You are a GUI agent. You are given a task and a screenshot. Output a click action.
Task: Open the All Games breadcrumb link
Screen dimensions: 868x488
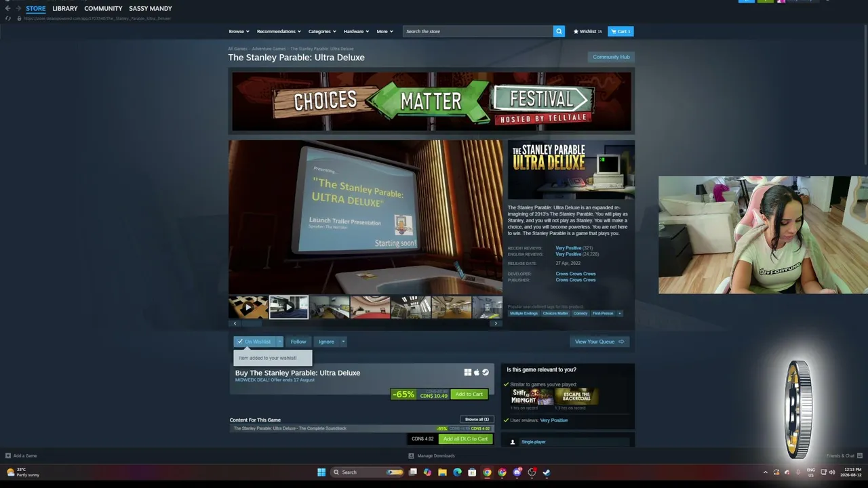coord(237,49)
